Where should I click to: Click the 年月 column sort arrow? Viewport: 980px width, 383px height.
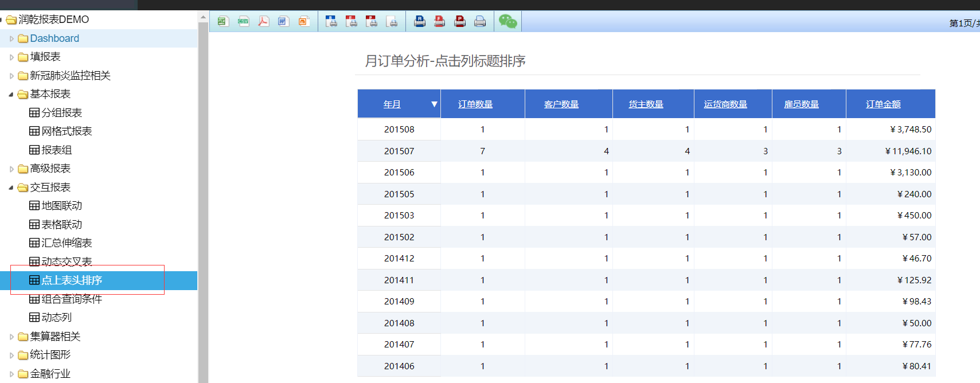click(x=434, y=104)
